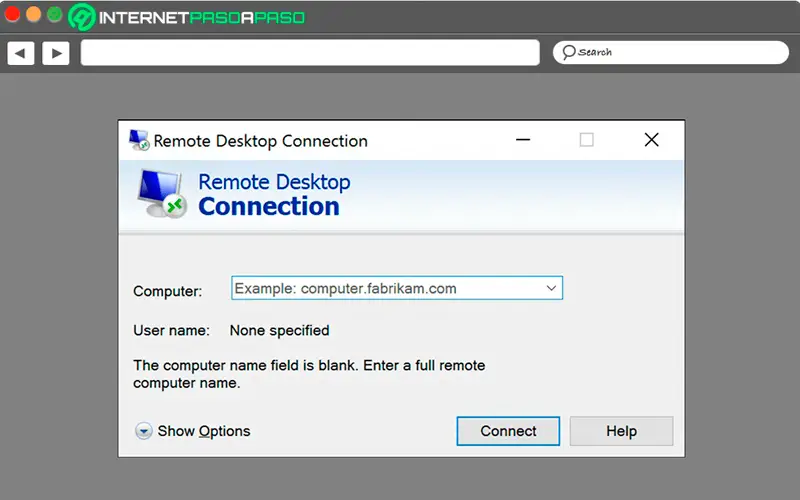
Task: Click the Connect button
Action: [508, 431]
